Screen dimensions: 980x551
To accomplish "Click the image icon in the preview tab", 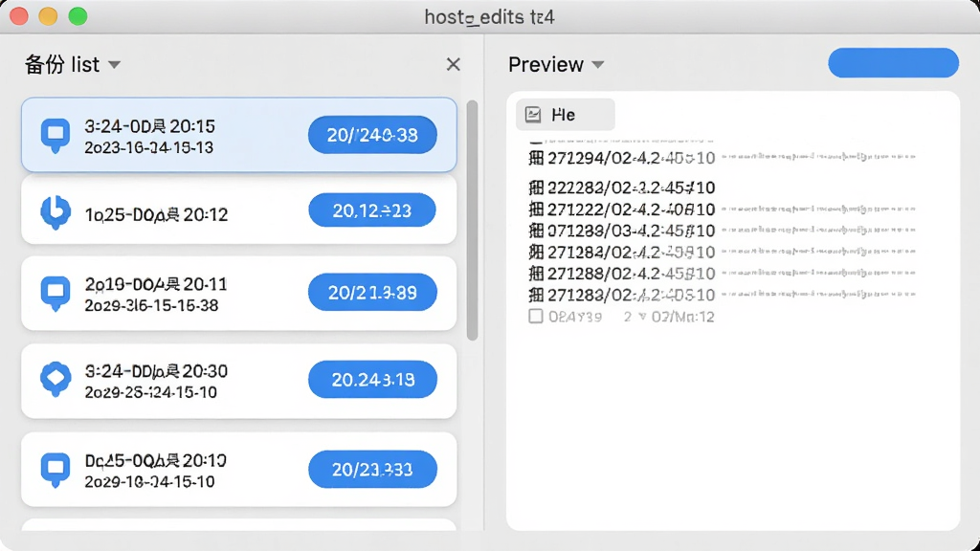I will pos(533,115).
